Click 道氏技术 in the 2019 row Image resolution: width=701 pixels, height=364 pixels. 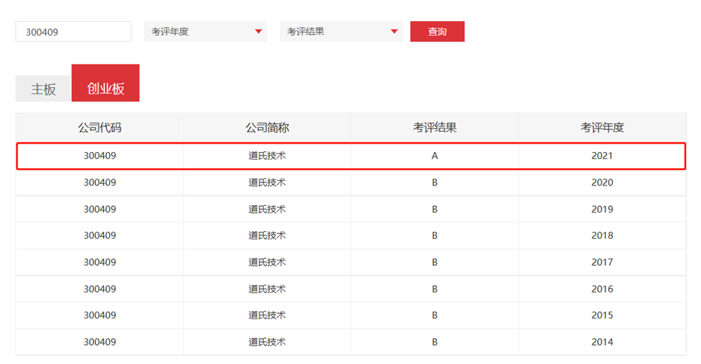[x=267, y=209]
